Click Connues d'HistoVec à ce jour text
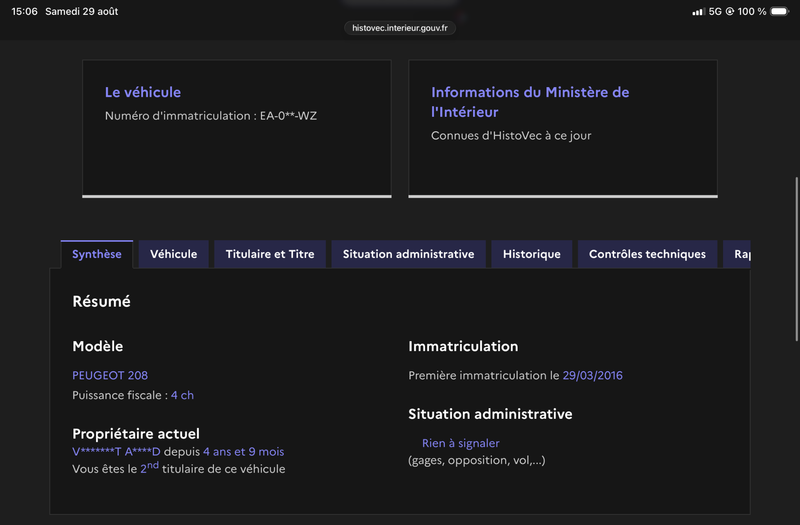 point(511,136)
